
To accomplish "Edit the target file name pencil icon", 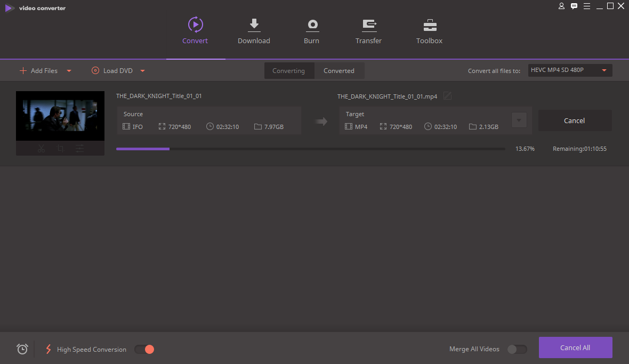I will [447, 96].
